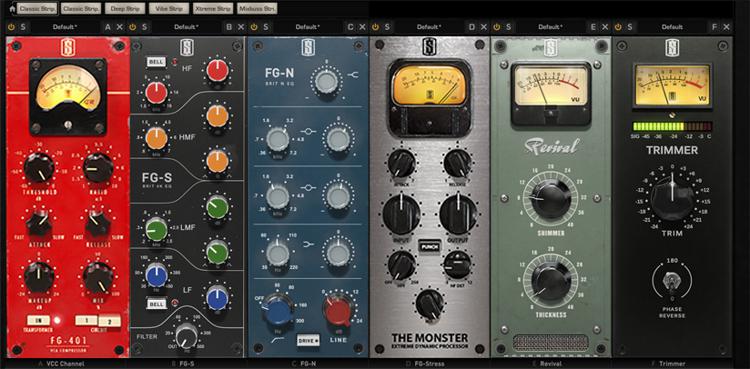Solo slot E using its S button
This screenshot has width=750, height=369.
(508, 27)
